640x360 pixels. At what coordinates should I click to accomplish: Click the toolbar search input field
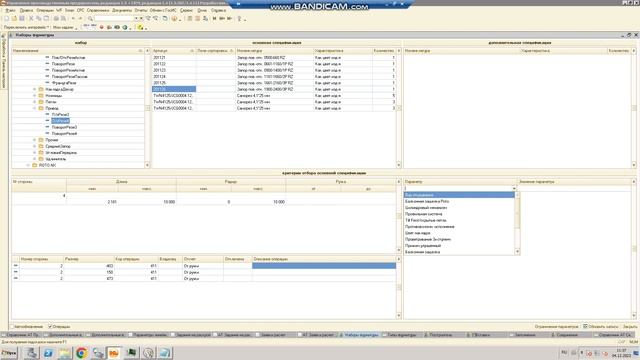point(115,18)
